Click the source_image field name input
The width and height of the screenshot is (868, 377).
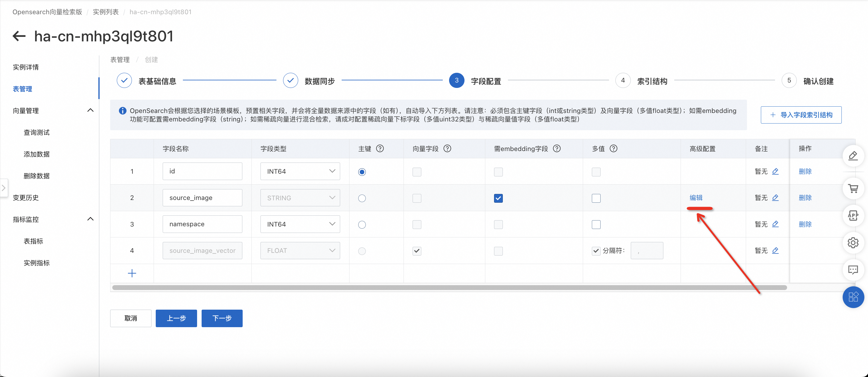[x=202, y=198]
